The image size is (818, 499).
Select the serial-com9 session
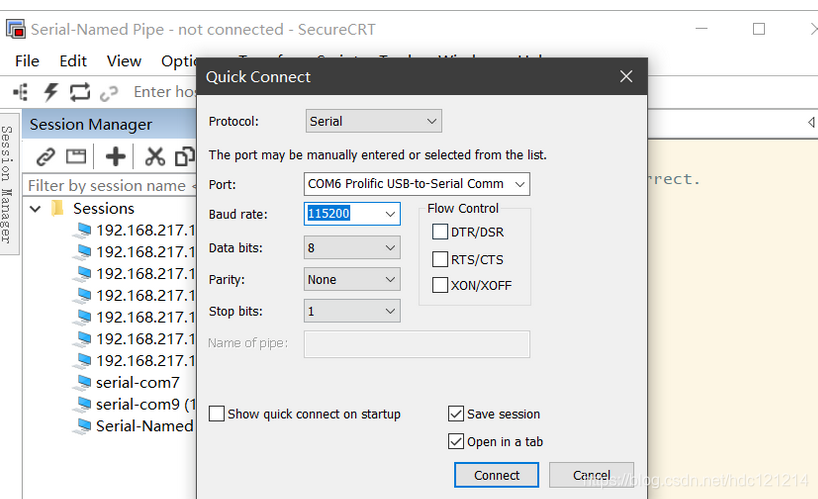point(146,404)
